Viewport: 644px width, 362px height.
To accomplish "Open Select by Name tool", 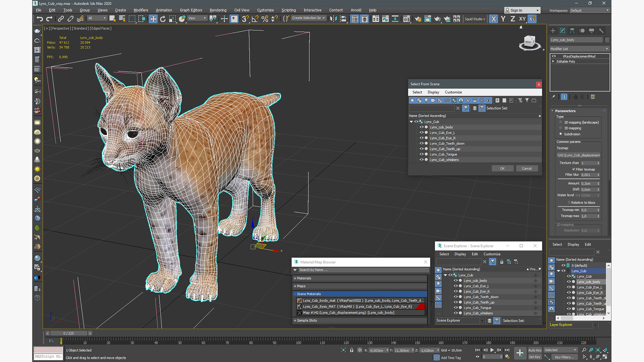I will coord(122,19).
